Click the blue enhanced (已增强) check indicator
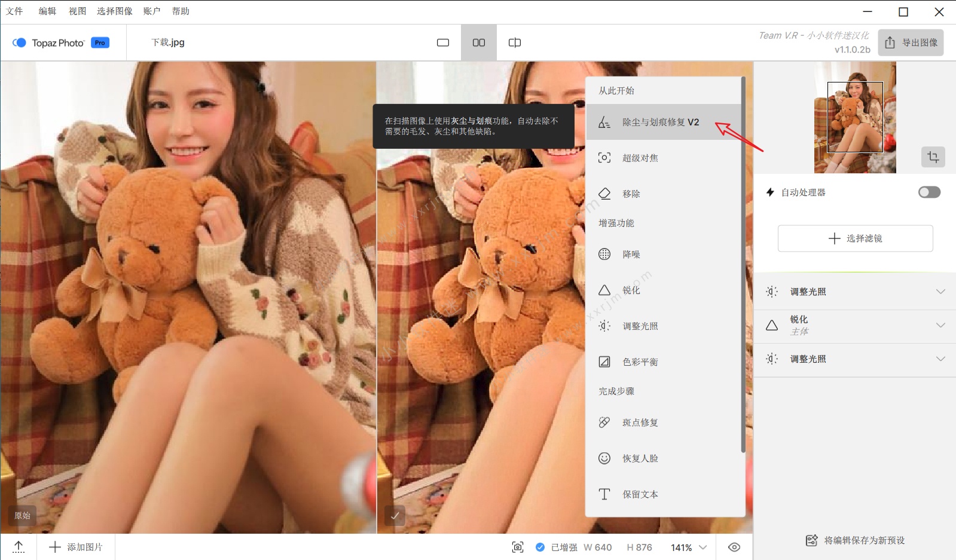The height and width of the screenshot is (560, 956). [x=540, y=547]
